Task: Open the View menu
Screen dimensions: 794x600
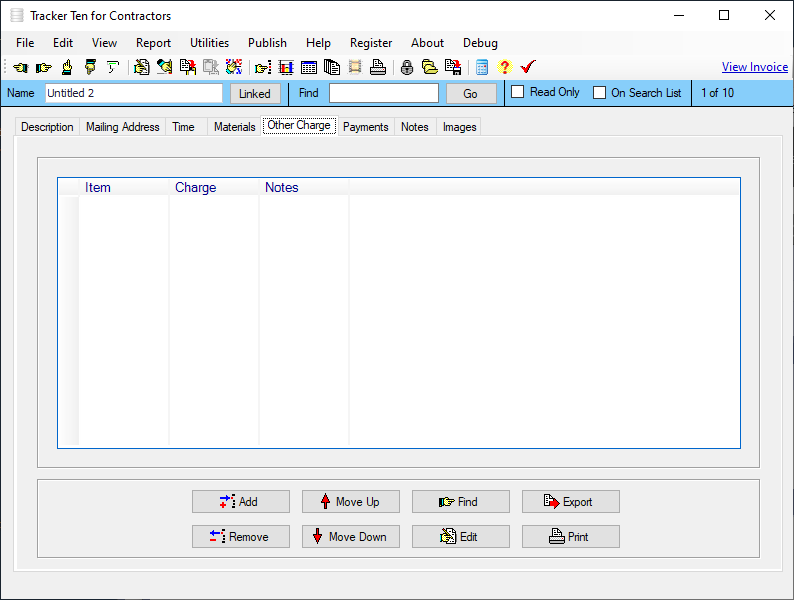Action: coord(104,43)
